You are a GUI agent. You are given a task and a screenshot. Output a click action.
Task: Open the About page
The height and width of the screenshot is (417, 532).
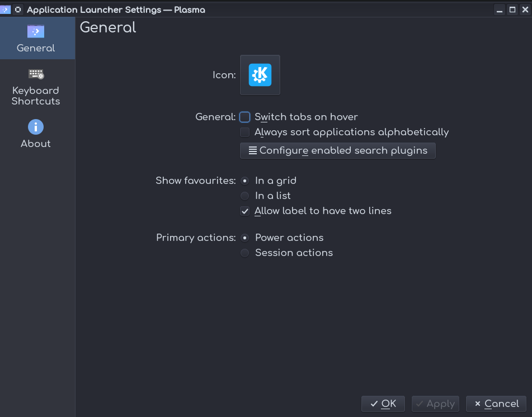36,134
